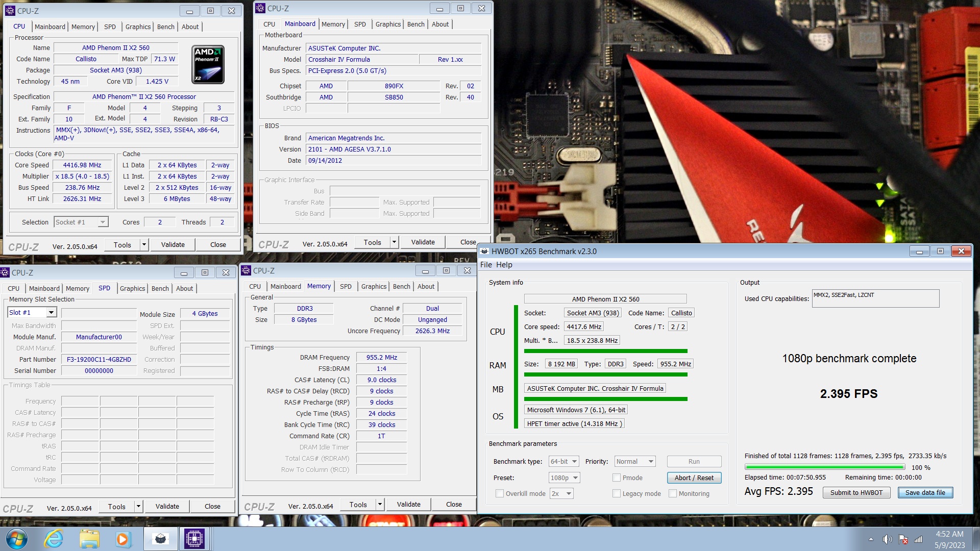Switch to Memory tab in SPD window
The image size is (980, 551).
tap(78, 288)
